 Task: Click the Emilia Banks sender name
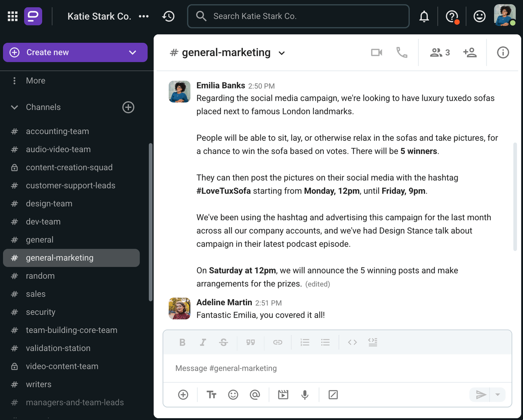pos(221,85)
